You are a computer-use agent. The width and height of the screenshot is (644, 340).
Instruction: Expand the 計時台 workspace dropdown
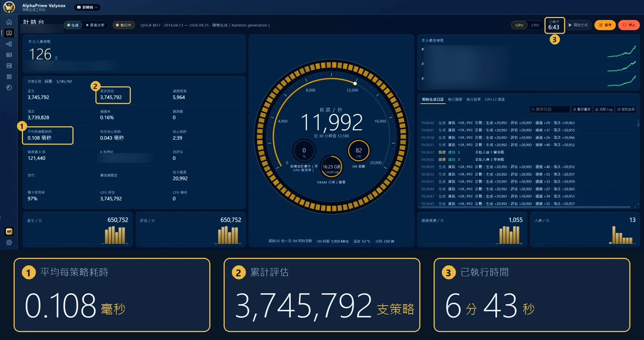87,7
